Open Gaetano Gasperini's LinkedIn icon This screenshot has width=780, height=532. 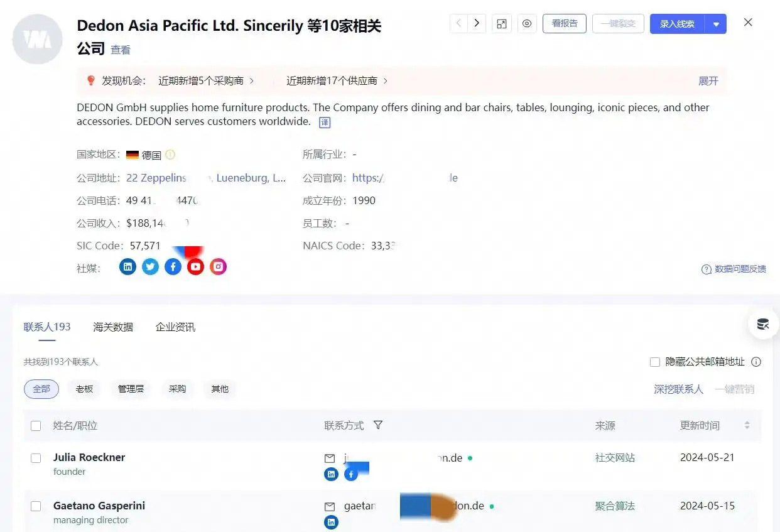331,522
